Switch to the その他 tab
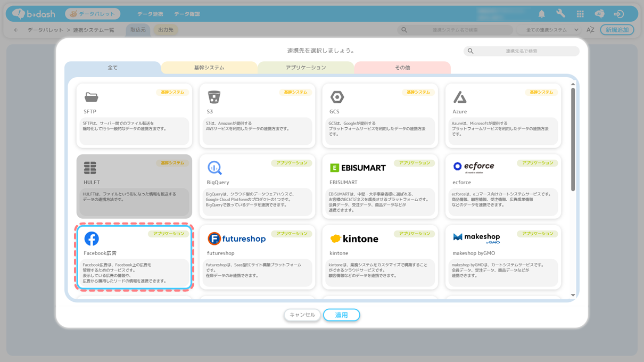Viewport: 644px width, 362px height. [x=402, y=68]
